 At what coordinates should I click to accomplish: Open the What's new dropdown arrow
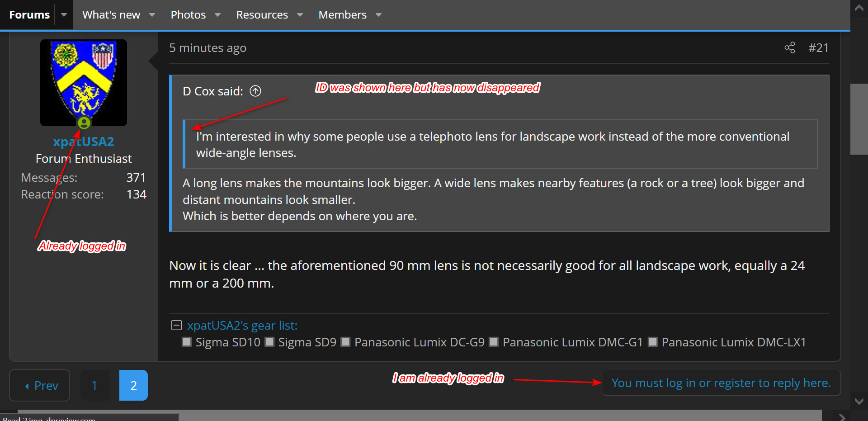(152, 15)
